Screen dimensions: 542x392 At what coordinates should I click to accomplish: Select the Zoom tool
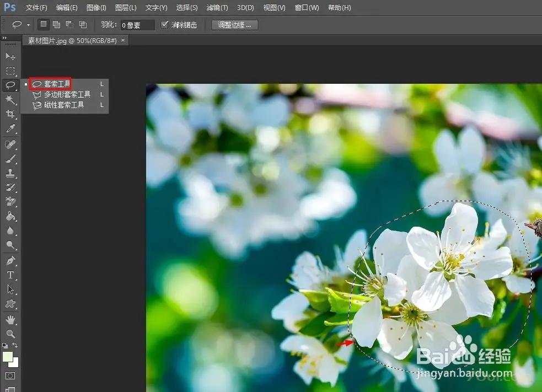click(x=10, y=334)
